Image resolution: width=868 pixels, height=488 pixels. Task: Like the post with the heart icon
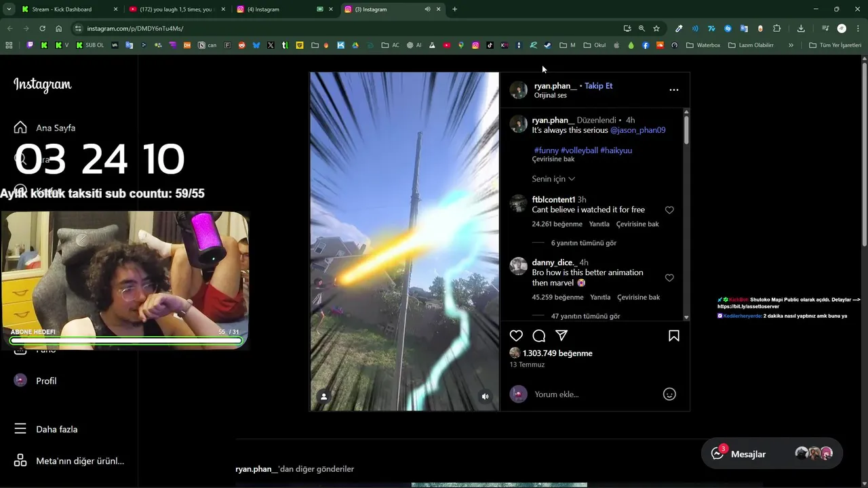point(516,335)
